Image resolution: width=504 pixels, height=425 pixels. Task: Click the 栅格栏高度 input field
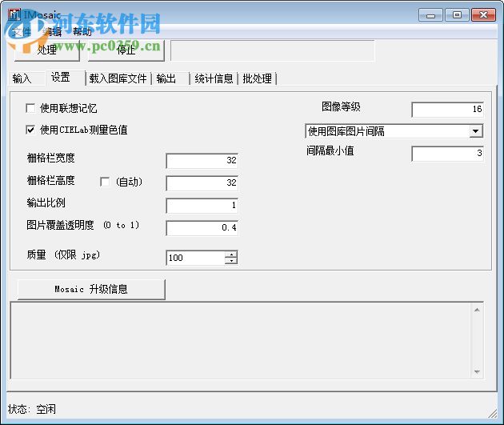202,183
